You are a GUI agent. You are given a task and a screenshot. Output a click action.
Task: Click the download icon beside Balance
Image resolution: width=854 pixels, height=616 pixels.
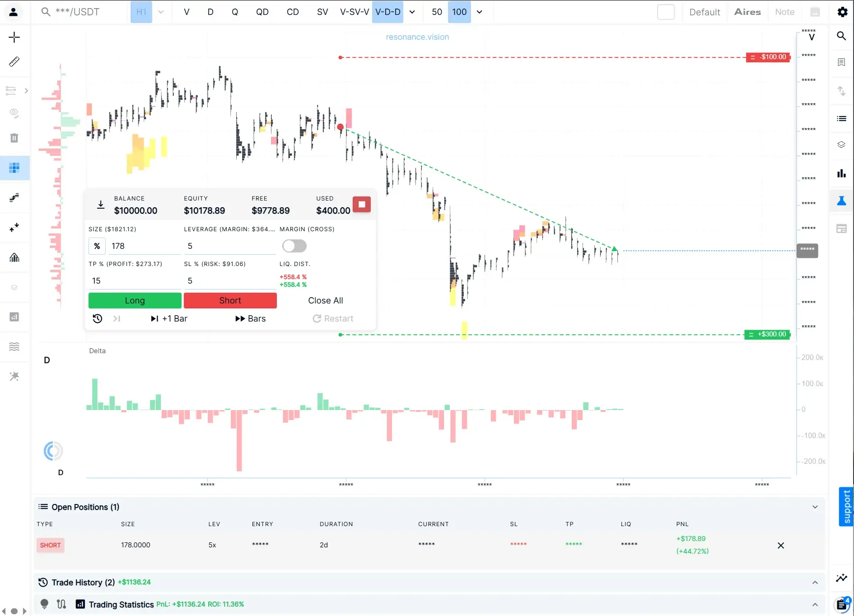pos(101,205)
